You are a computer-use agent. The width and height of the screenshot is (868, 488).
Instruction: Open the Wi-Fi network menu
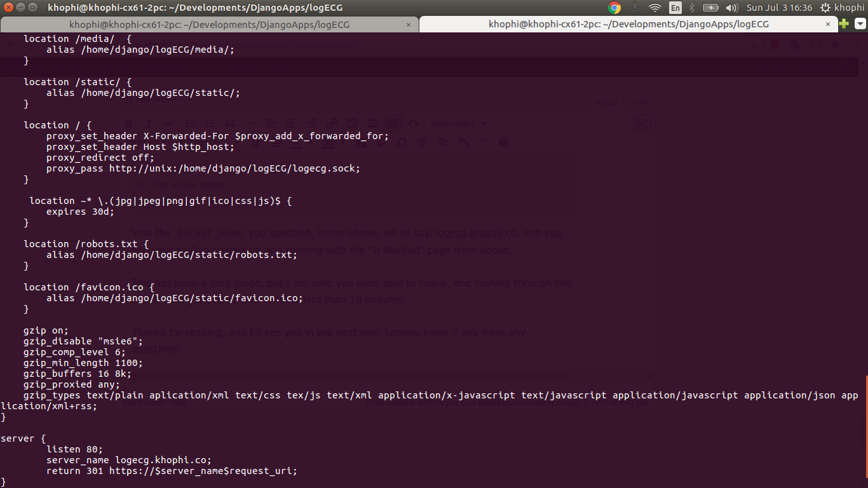pos(655,8)
